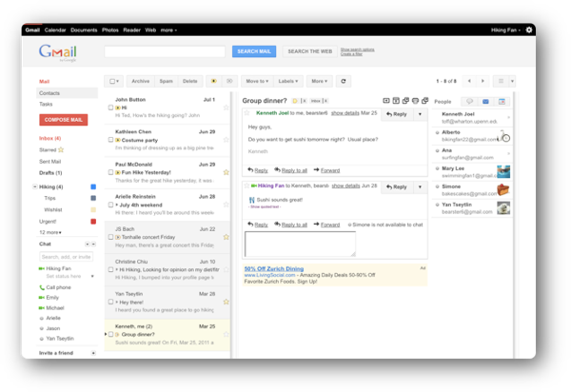Open the top bar more dropdown
571x392 pixels.
click(x=168, y=29)
